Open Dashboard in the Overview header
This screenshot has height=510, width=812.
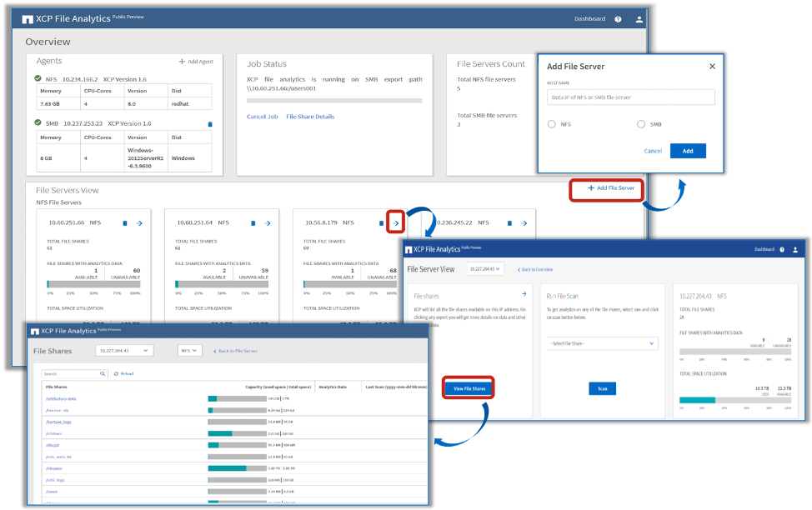589,19
